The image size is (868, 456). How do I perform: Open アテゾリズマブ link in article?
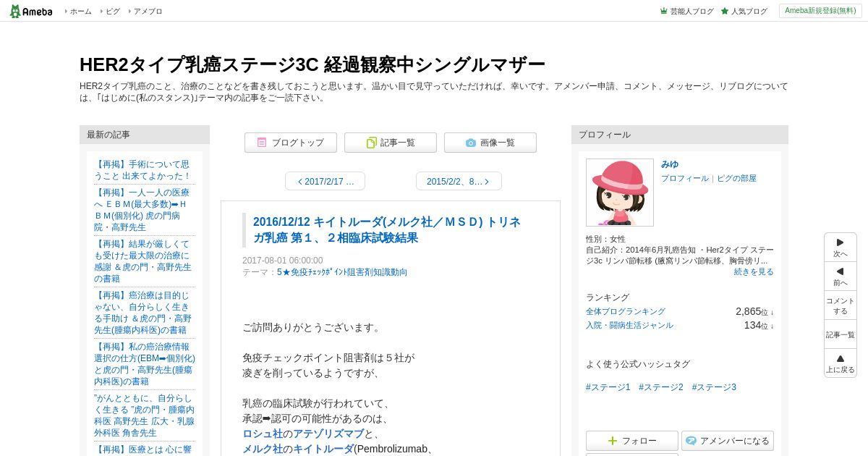click(328, 434)
